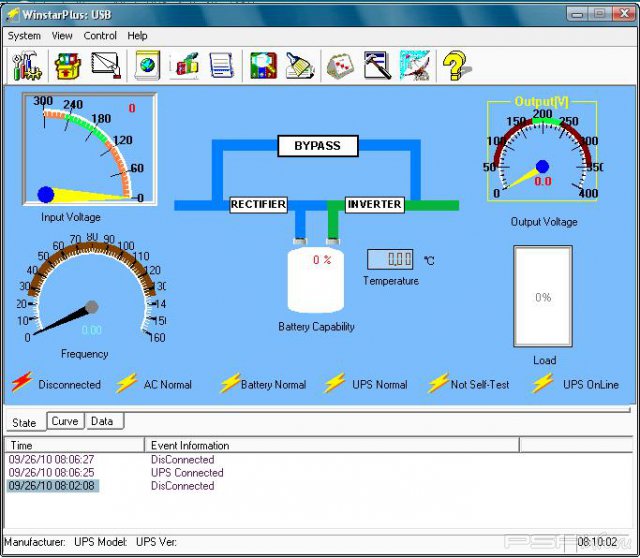Click the temperature display field
The width and height of the screenshot is (640, 558).
coord(390,260)
